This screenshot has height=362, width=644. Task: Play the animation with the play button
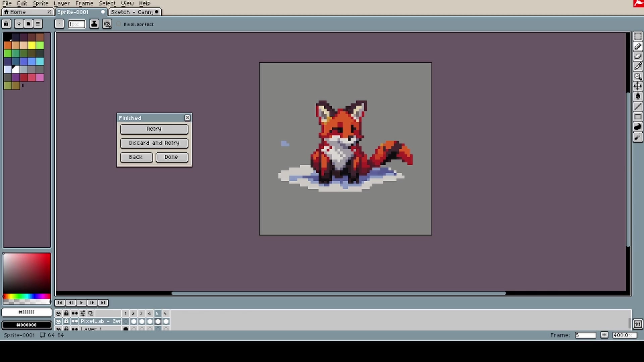click(x=81, y=303)
